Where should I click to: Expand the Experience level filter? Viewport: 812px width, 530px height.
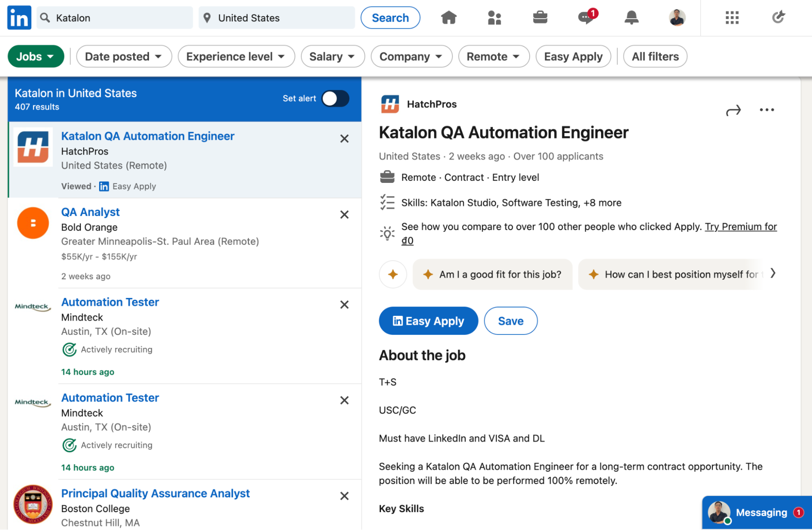click(236, 56)
